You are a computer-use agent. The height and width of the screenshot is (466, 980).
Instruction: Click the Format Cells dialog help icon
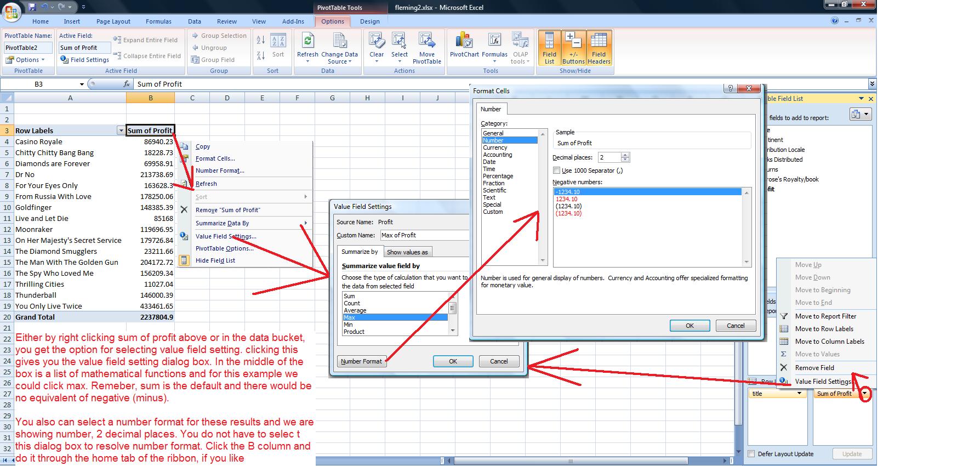pyautogui.click(x=730, y=88)
